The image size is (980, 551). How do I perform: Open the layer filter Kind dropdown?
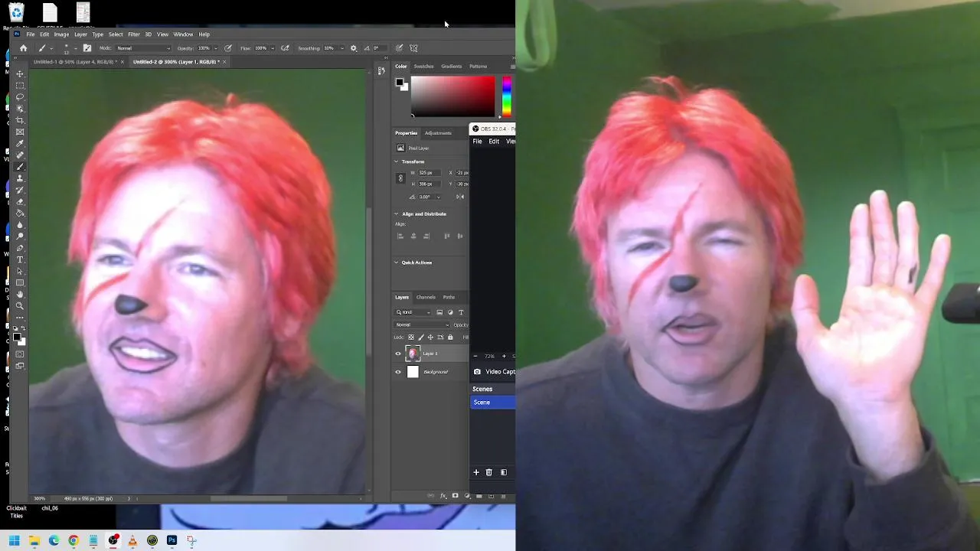[413, 312]
